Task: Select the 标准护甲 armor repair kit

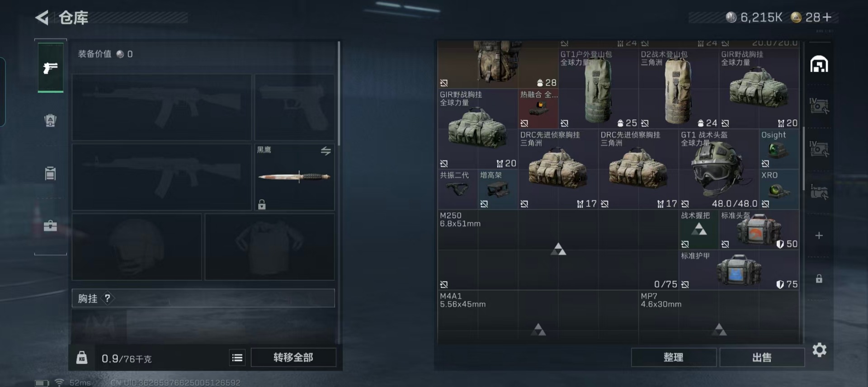Action: 739,270
